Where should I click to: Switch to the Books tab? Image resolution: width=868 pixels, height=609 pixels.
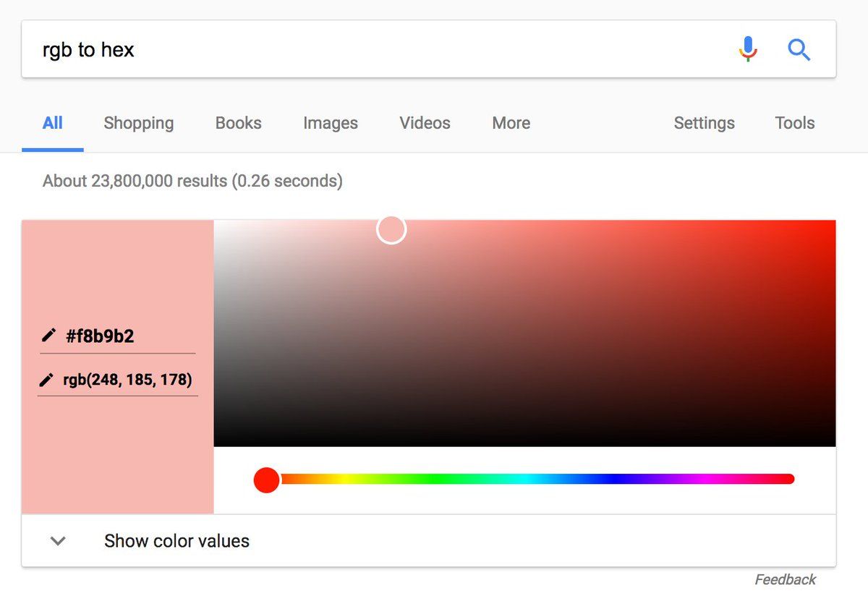[238, 123]
